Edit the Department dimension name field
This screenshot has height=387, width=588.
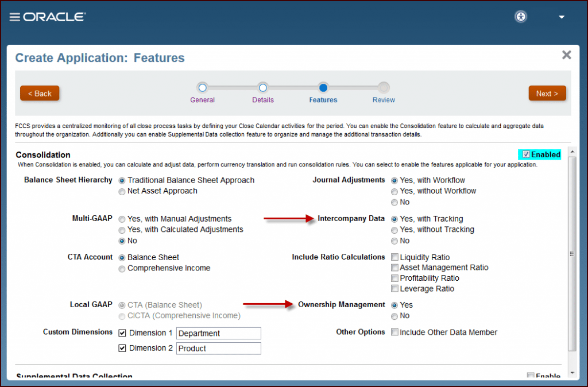(x=219, y=334)
